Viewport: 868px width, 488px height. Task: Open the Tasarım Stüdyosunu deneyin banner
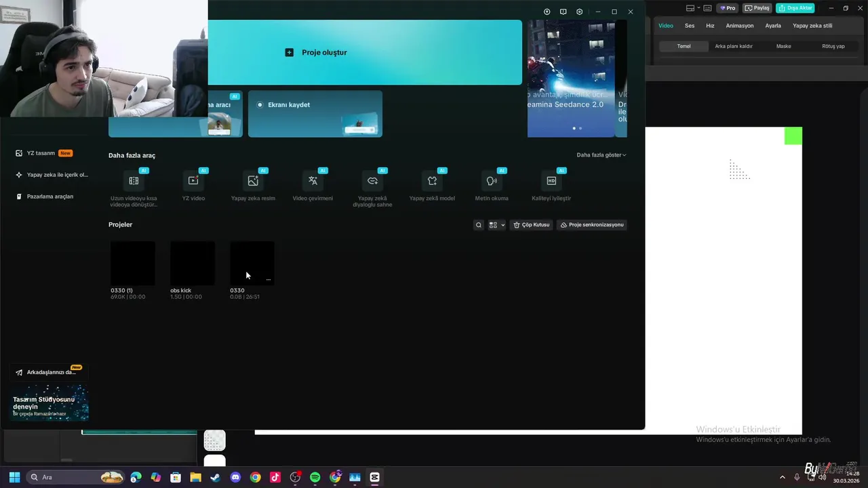(x=49, y=403)
